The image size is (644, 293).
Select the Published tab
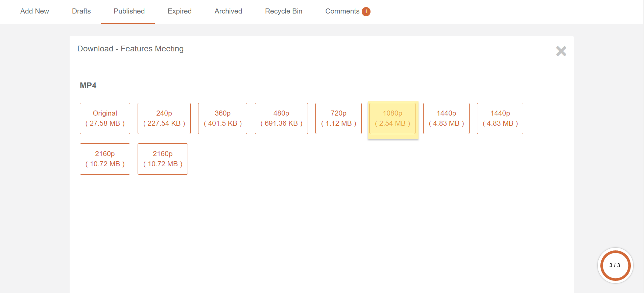pos(129,11)
